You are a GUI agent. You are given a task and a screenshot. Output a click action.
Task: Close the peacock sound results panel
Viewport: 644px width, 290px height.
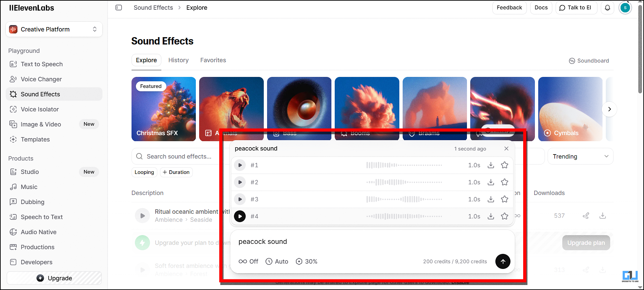point(506,149)
